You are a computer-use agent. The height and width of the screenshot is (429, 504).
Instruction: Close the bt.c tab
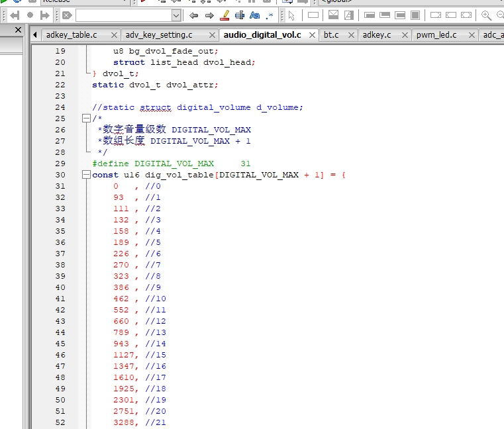click(351, 35)
